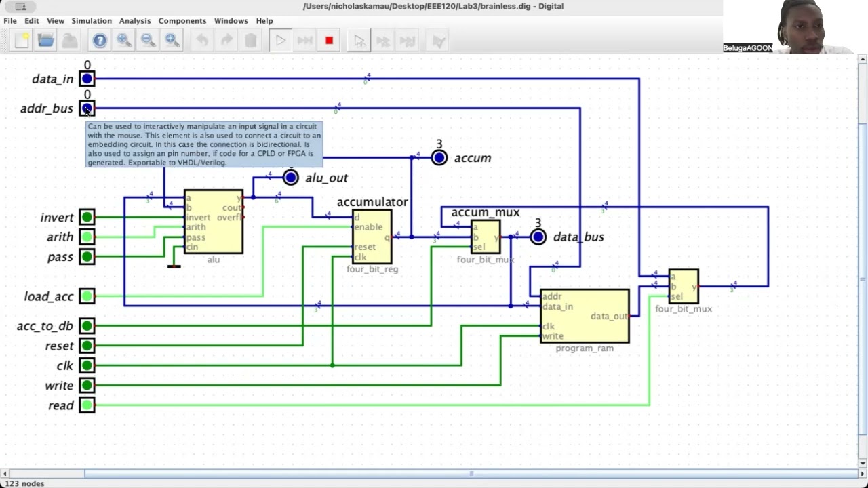Open the Simulation menu

[x=92, y=21]
